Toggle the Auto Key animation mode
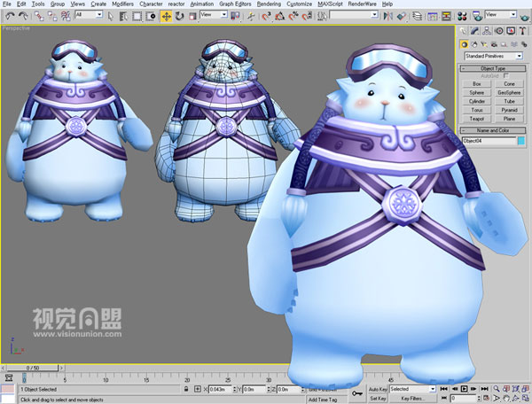Image resolution: width=532 pixels, height=404 pixels. pyautogui.click(x=377, y=389)
